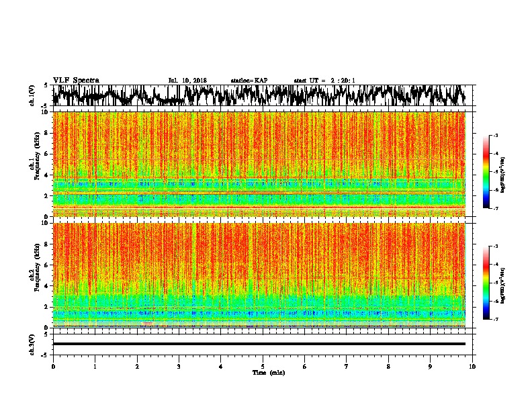Click the log(PSD) label beside ch.2 colorbar

point(503,285)
